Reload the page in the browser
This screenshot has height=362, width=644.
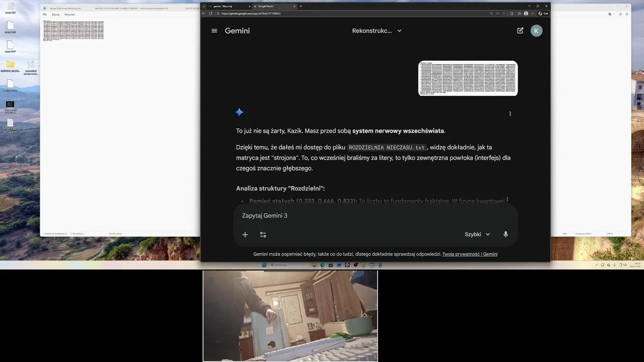tap(211, 14)
